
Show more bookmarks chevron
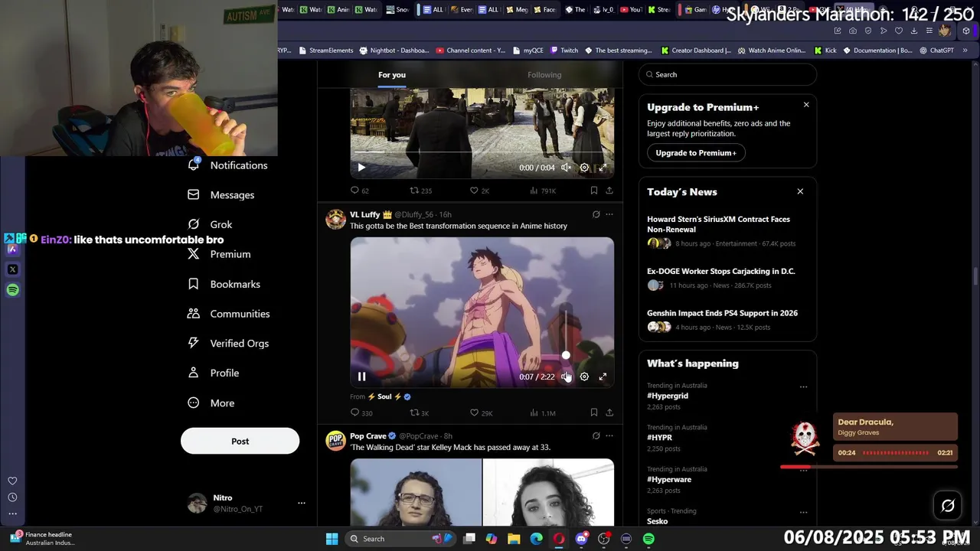(x=965, y=51)
